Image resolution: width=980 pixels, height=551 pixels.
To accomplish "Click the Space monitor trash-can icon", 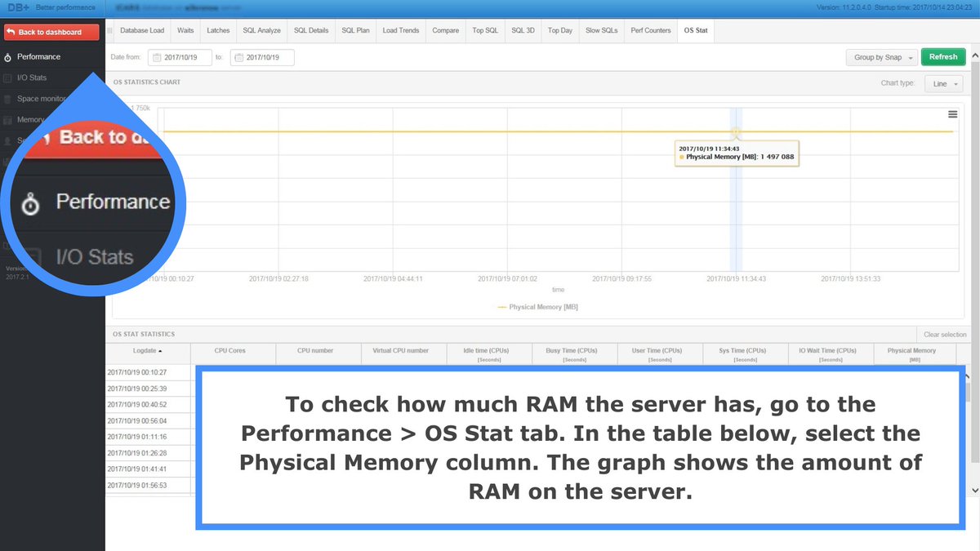I will (x=8, y=99).
